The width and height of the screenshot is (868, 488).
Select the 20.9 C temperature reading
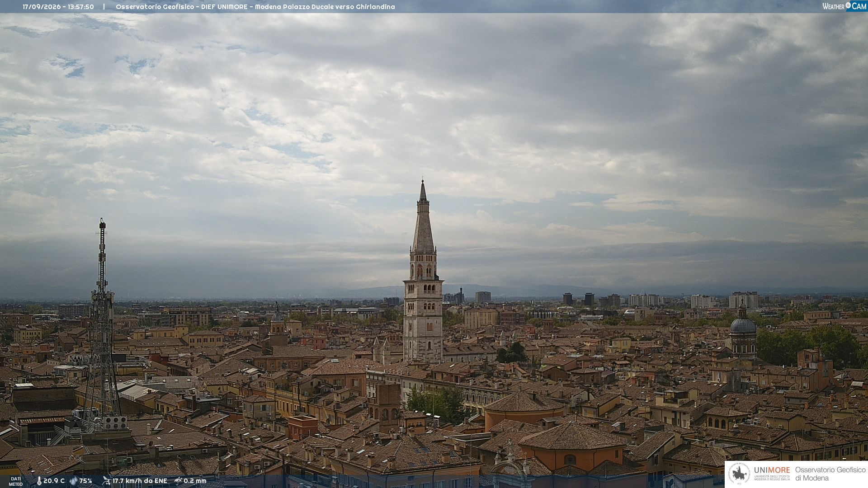[54, 481]
